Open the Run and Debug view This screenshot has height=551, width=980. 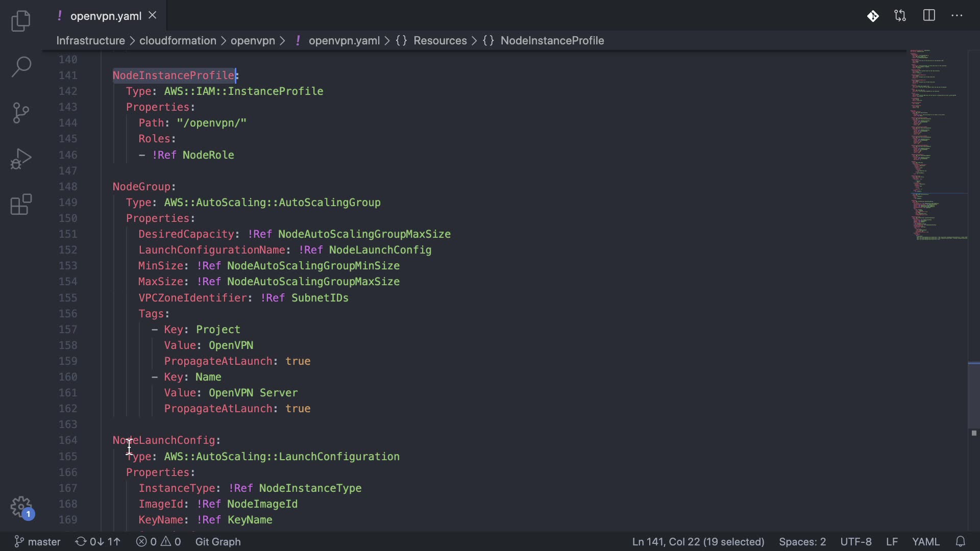(21, 159)
